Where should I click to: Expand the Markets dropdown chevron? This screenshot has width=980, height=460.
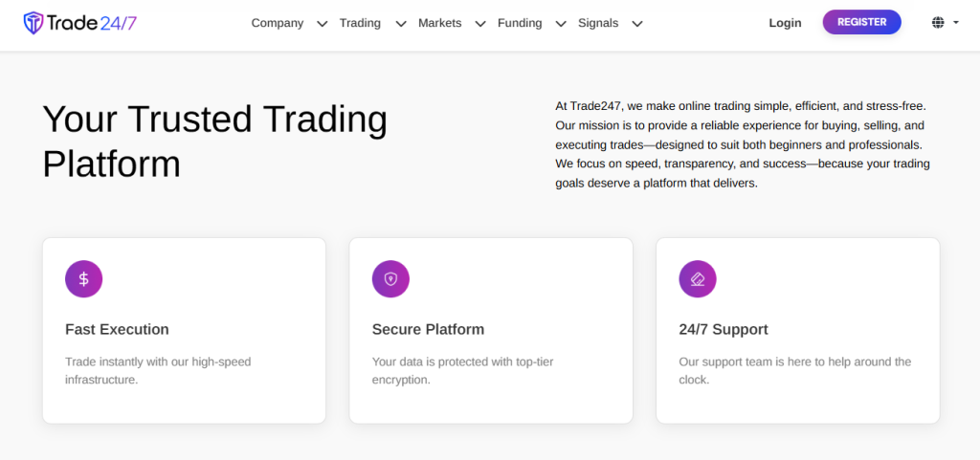[479, 24]
